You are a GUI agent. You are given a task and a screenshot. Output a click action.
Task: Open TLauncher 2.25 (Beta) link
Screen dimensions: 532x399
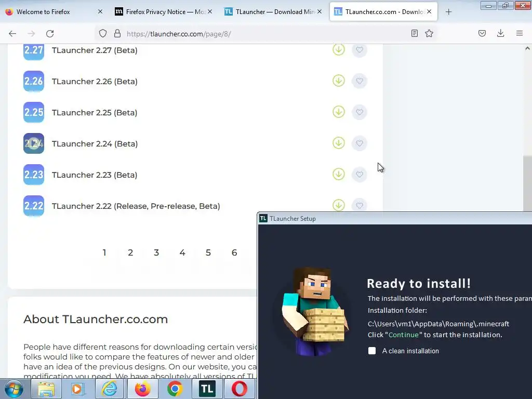pyautogui.click(x=95, y=113)
